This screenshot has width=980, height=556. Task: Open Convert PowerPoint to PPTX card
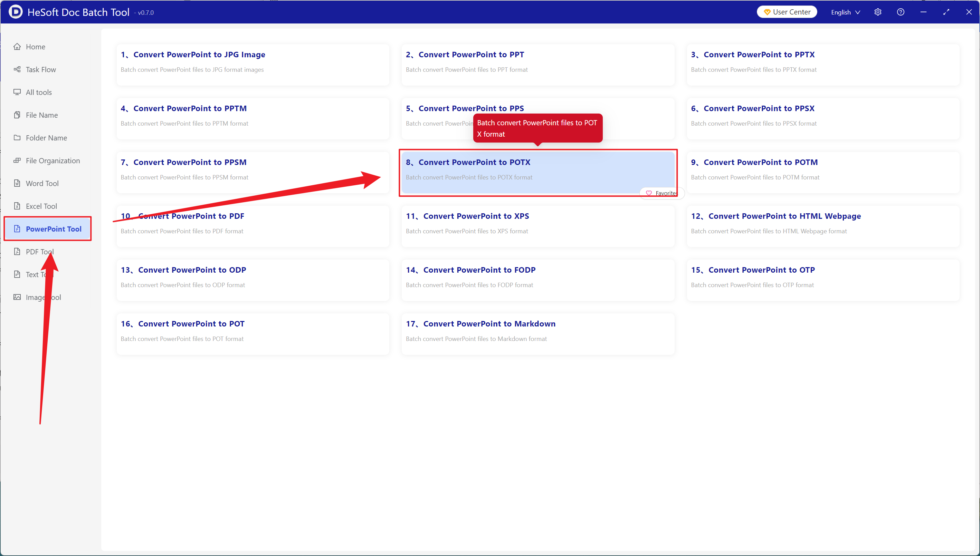(823, 65)
